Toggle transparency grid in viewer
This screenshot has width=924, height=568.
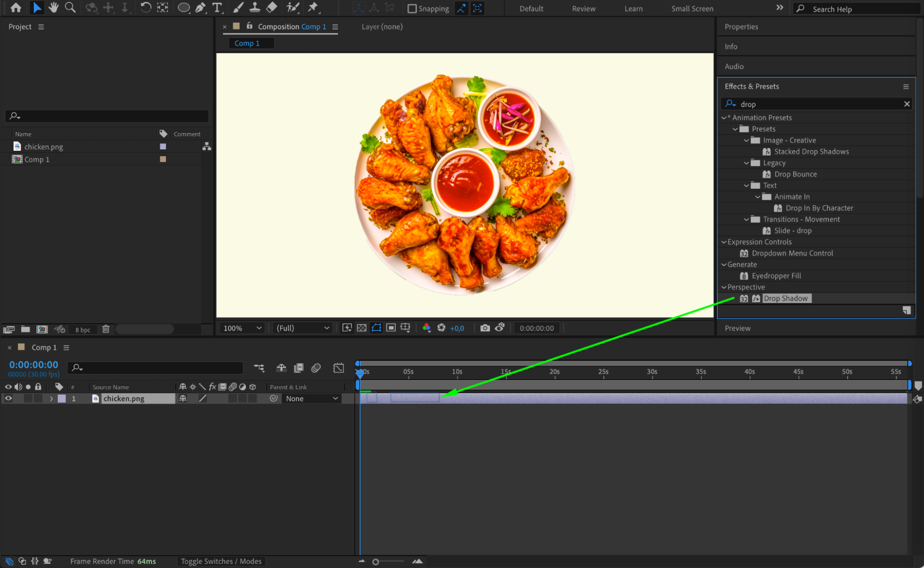[x=362, y=328]
